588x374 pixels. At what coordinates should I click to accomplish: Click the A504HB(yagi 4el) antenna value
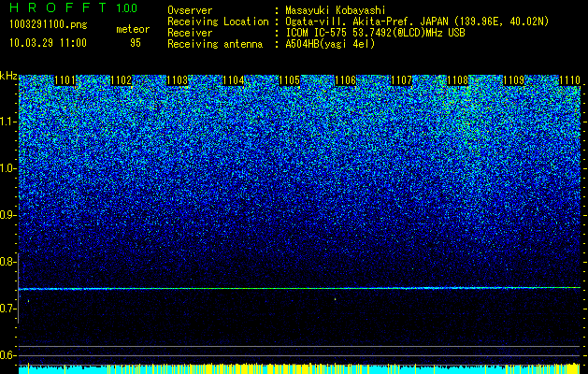point(330,44)
